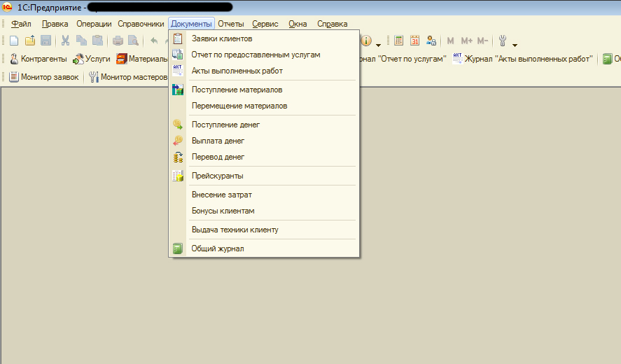
Task: Expand dropdown arrow next to info icon
Action: point(379,43)
